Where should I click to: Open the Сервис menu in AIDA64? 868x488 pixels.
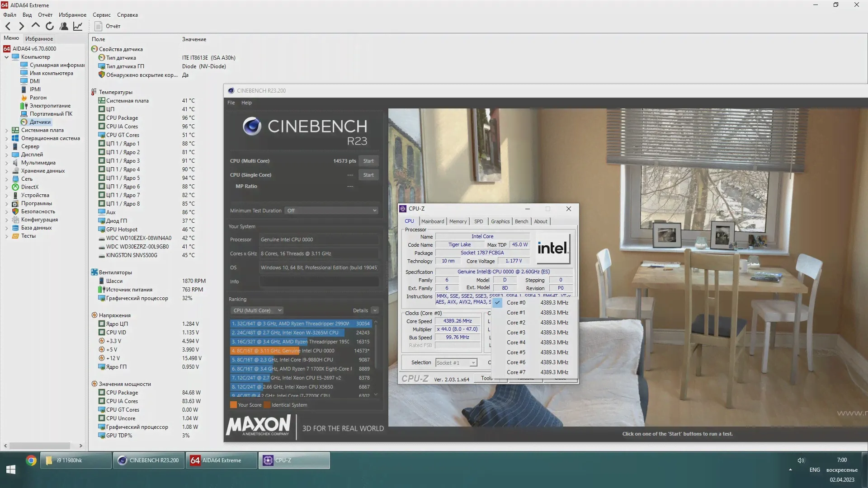(101, 15)
